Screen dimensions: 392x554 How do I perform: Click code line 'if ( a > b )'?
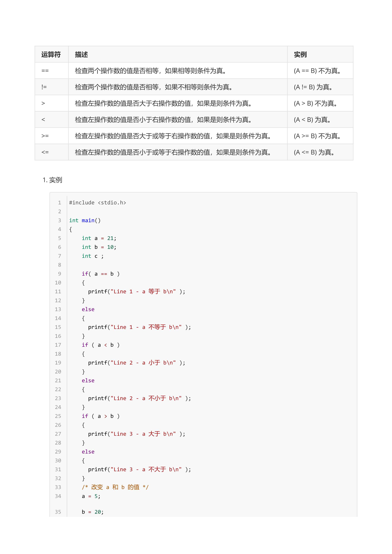coord(101,416)
